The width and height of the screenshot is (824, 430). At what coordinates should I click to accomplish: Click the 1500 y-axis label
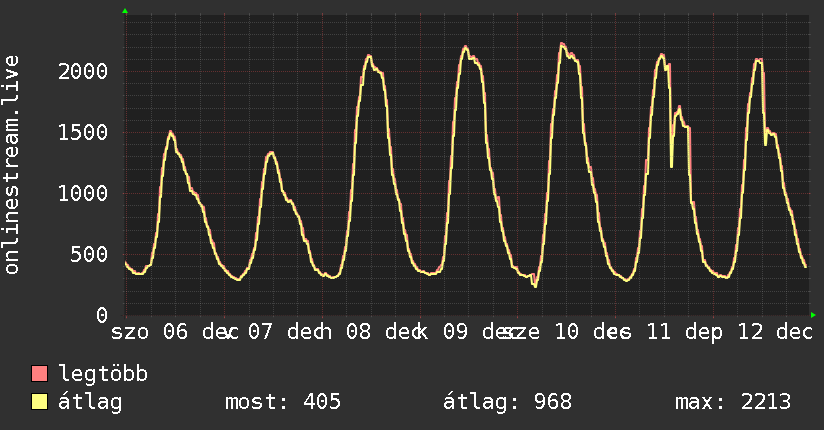point(83,132)
